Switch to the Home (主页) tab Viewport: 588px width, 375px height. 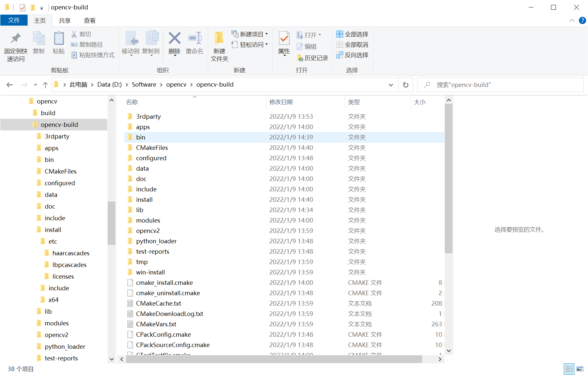(40, 20)
